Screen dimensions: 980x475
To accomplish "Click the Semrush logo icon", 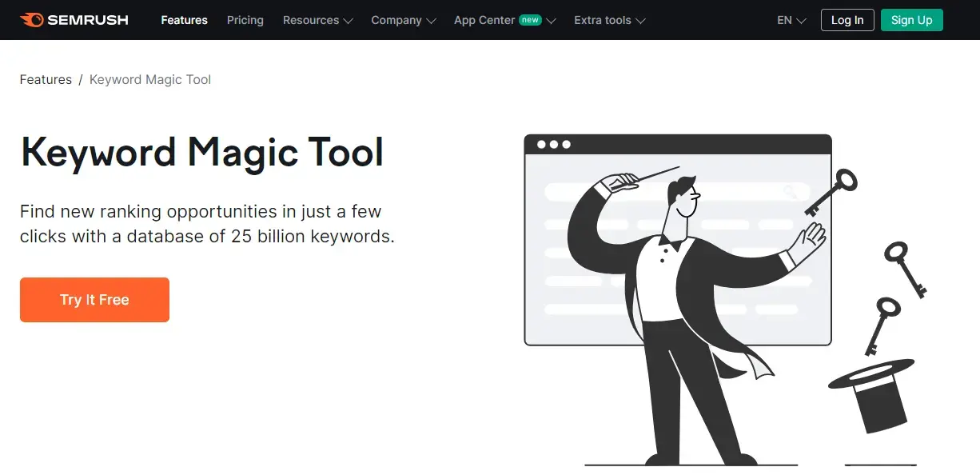I will [29, 20].
